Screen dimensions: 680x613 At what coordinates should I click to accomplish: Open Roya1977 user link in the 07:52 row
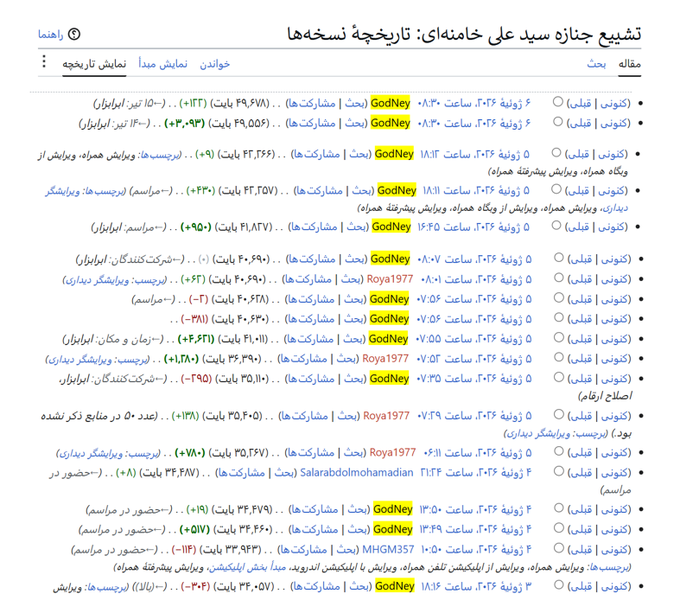tap(386, 359)
